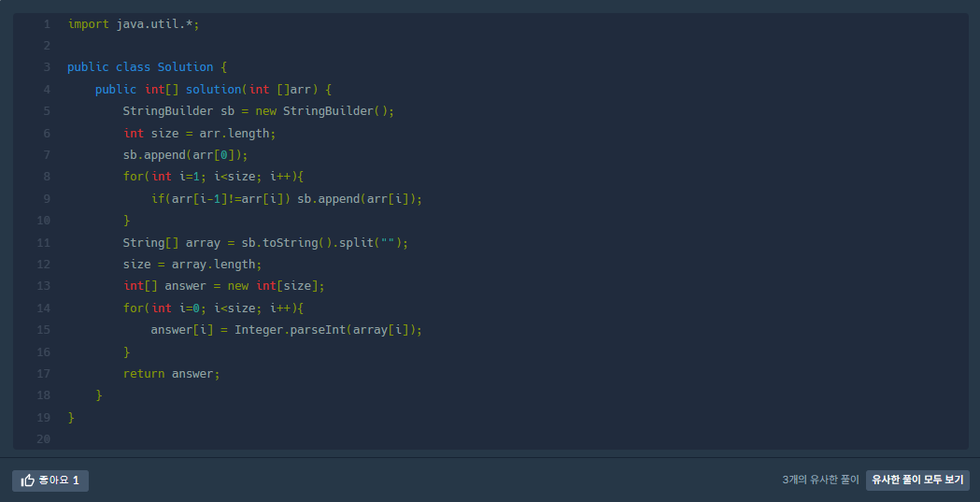Image resolution: width=980 pixels, height=502 pixels.
Task: Click line number 2 in gutter
Action: point(47,46)
